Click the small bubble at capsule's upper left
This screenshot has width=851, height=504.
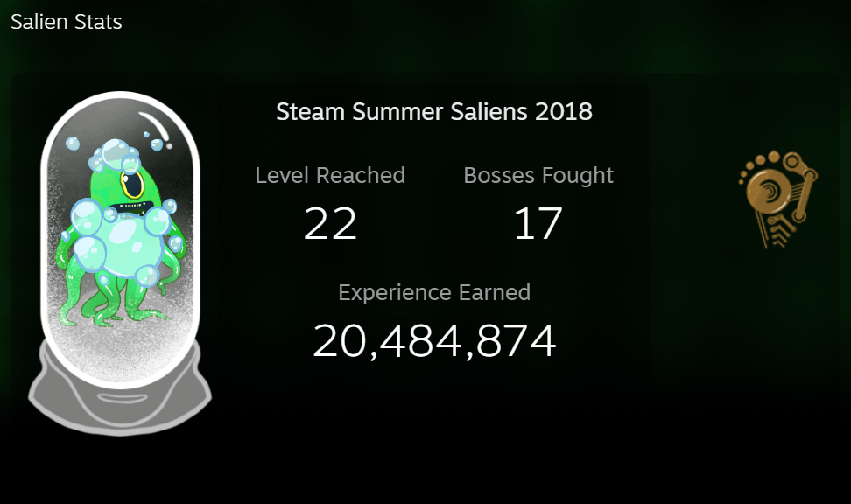72,143
